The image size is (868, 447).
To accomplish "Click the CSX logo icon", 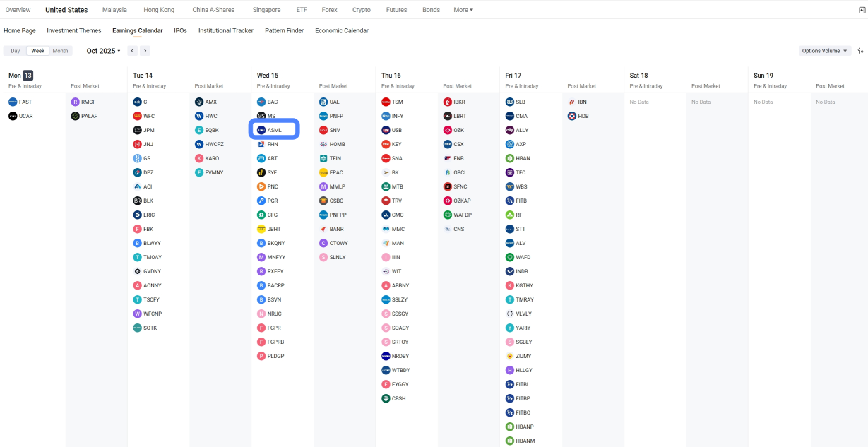I will (448, 144).
